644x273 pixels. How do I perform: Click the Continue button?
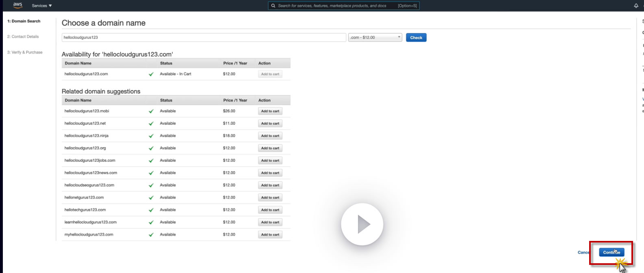pyautogui.click(x=611, y=252)
